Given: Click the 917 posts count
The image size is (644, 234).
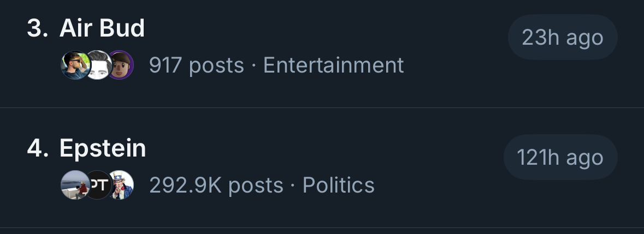Looking at the screenshot, I should click(196, 65).
